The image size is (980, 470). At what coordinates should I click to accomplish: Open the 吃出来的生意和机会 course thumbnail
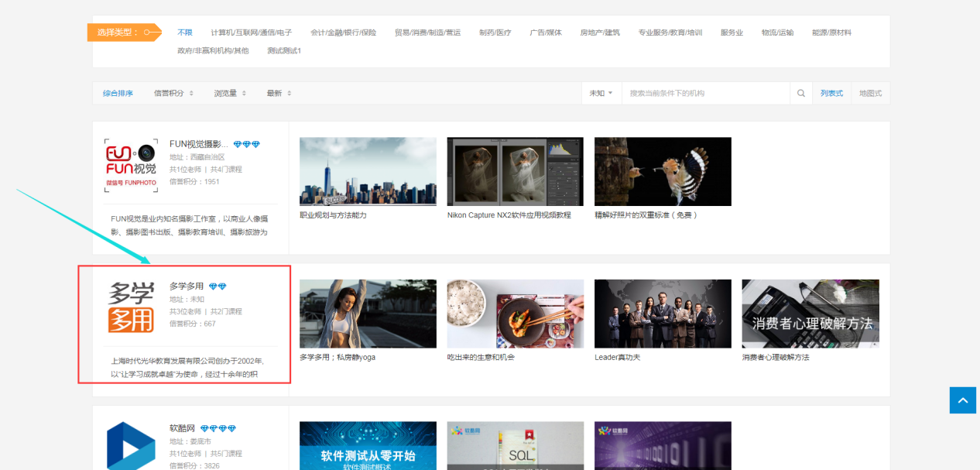[515, 314]
